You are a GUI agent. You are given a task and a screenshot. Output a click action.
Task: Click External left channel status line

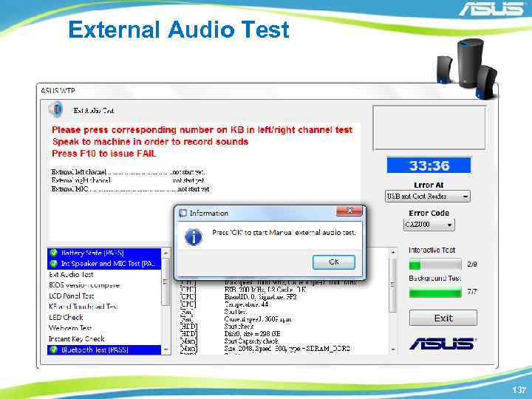tap(129, 172)
